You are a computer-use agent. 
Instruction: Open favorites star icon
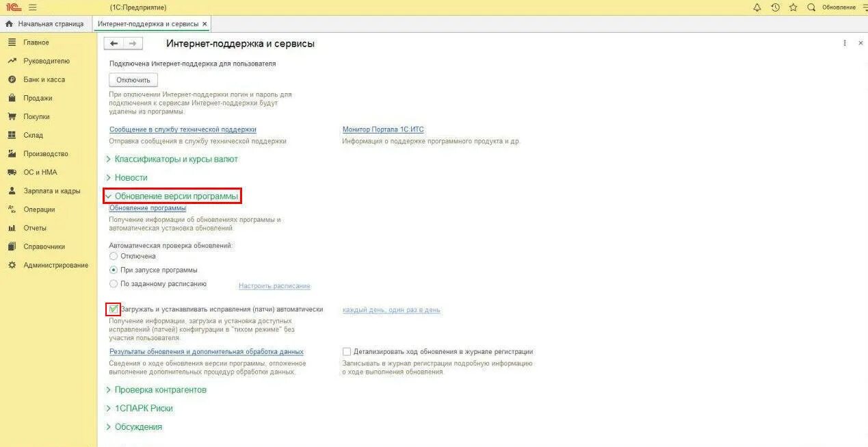click(793, 8)
